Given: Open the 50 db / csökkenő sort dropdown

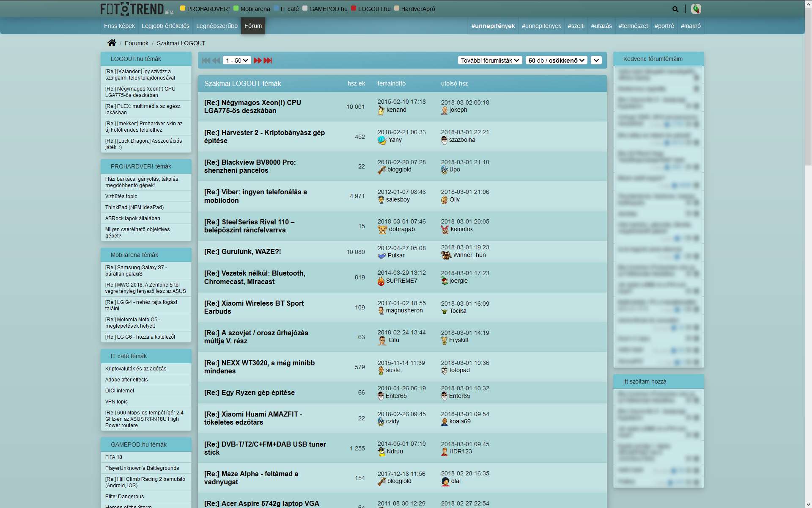Looking at the screenshot, I should click(x=556, y=61).
